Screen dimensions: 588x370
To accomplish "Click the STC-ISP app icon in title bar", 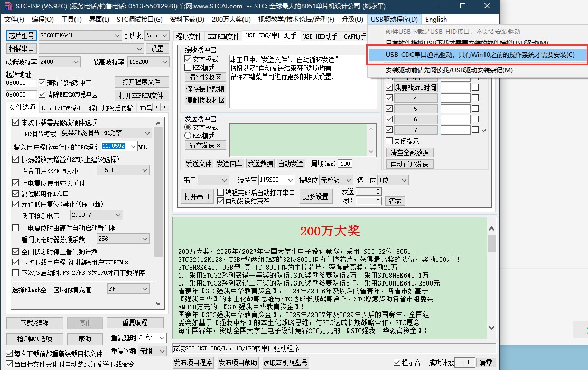I will click(x=8, y=6).
